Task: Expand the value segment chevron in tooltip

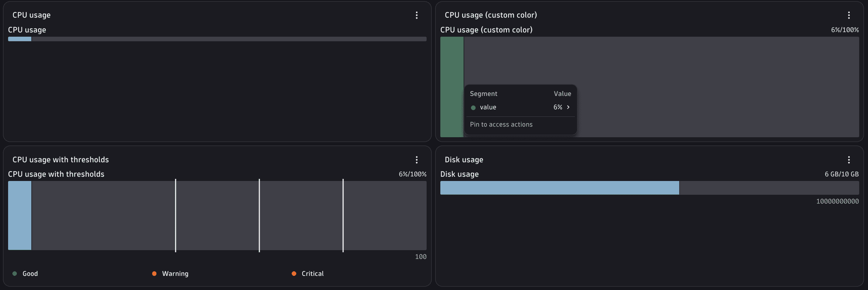Action: click(x=568, y=107)
